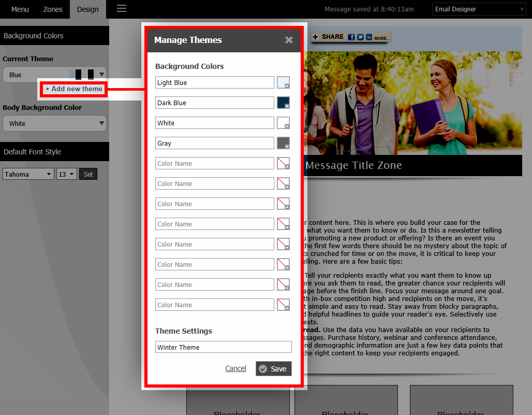Open the last unset color swatch
The image size is (532, 415).
[x=283, y=305]
